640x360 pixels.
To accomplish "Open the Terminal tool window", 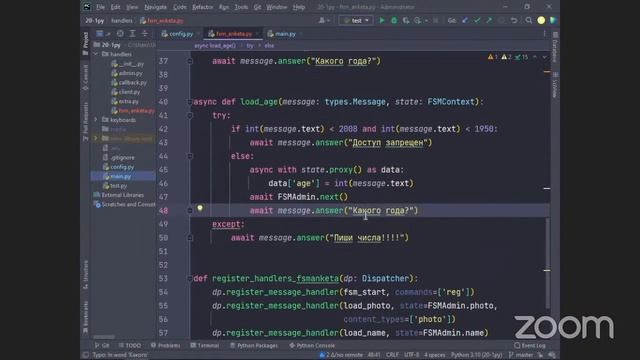I will [x=205, y=345].
